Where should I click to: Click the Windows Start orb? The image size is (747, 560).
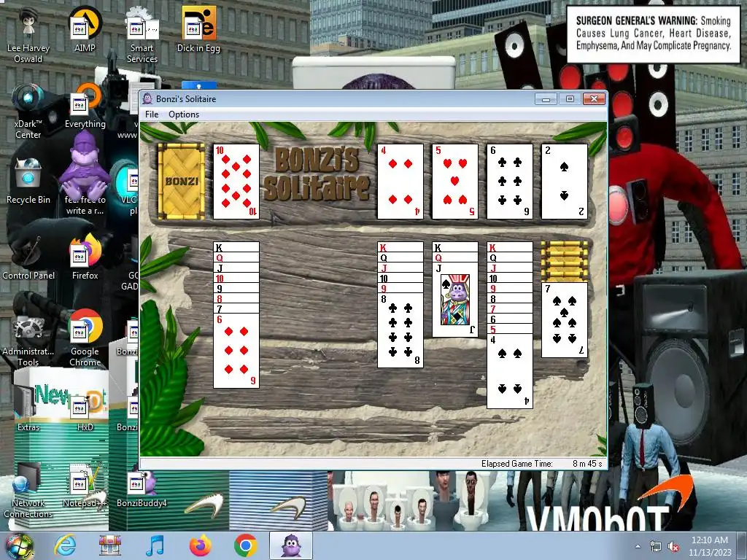[x=19, y=545]
